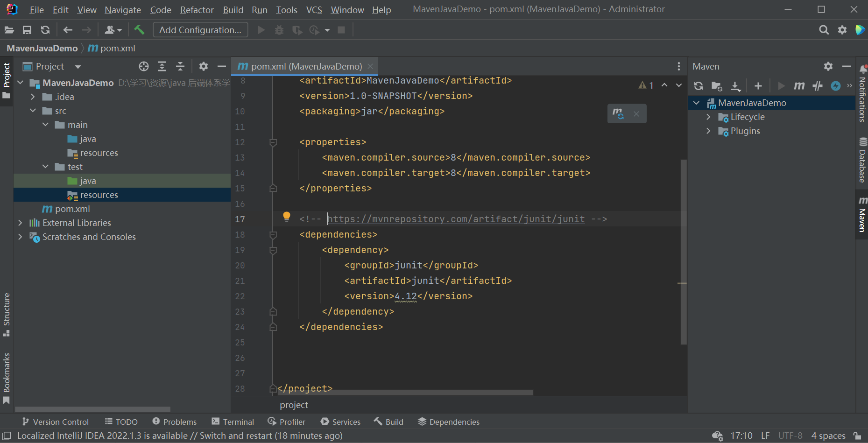
Task: Click the Add Configuration button
Action: 200,30
